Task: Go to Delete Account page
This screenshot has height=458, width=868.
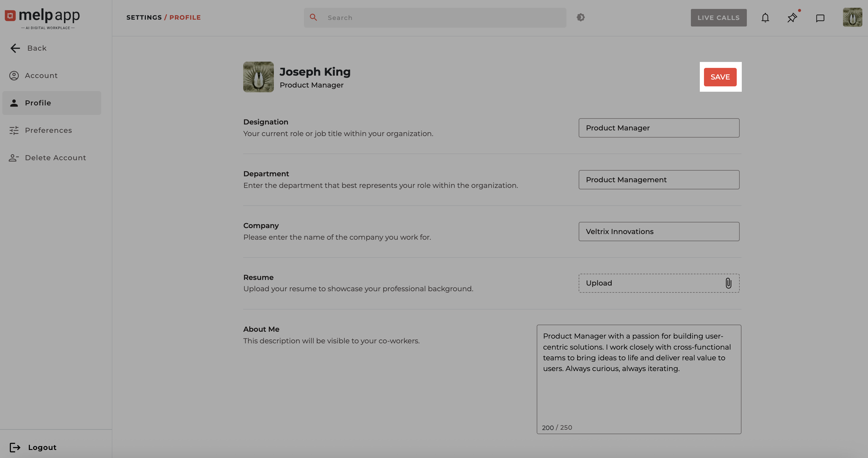Action: click(55, 158)
